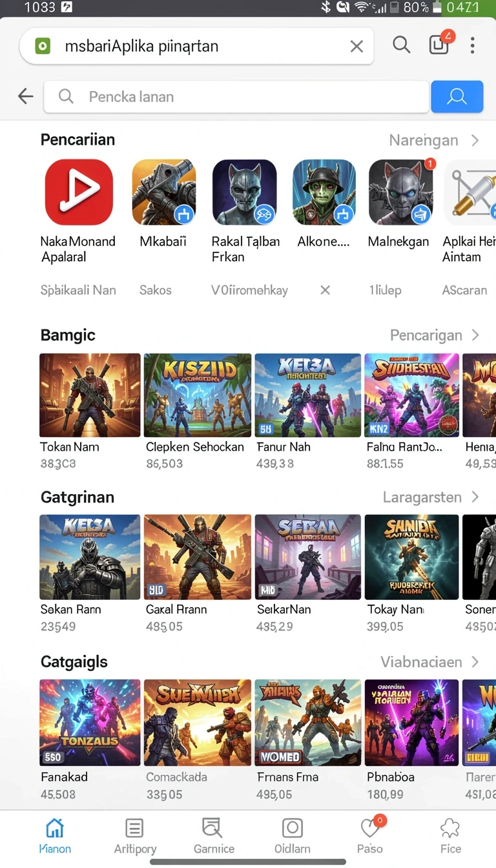
Task: Click the Pencariian section heading
Action: (77, 139)
